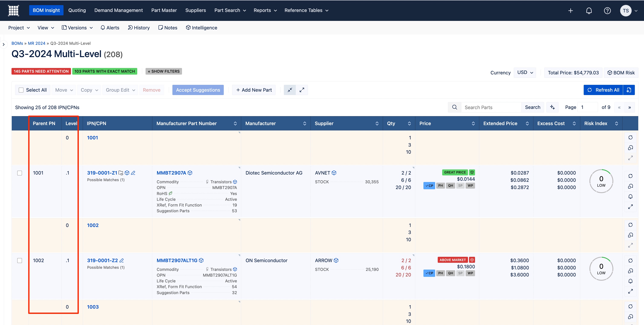Viewport: 644px width, 325px height.
Task: Check the row 1001 / 319-0001-Z1 checkbox
Action: pos(20,173)
